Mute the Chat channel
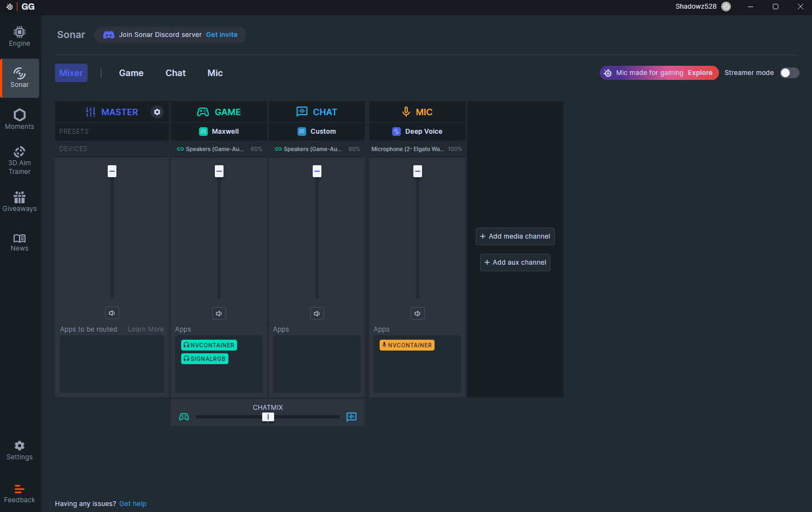The height and width of the screenshot is (512, 812). pyautogui.click(x=317, y=314)
